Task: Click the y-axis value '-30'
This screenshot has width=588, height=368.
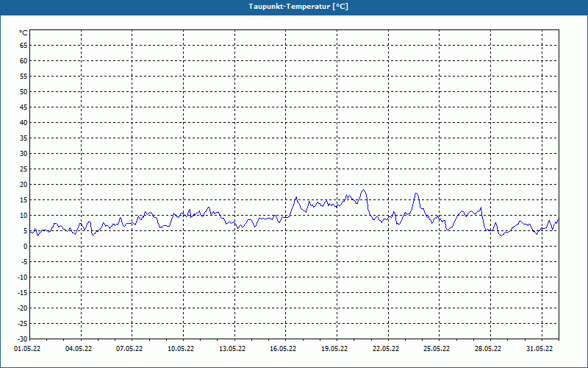Action: click(23, 339)
